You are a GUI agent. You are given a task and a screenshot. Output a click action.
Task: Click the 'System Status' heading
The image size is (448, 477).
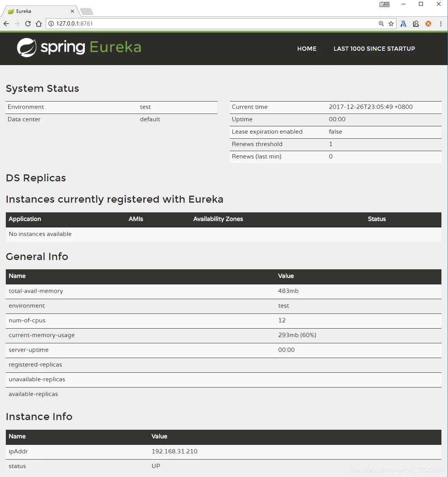[42, 88]
